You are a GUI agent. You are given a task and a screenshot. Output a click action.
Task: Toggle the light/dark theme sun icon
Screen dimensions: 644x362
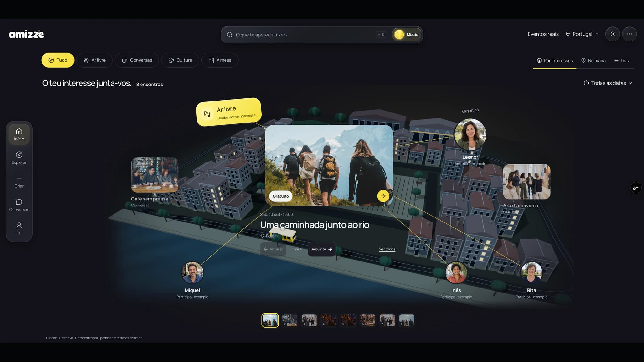pyautogui.click(x=613, y=34)
